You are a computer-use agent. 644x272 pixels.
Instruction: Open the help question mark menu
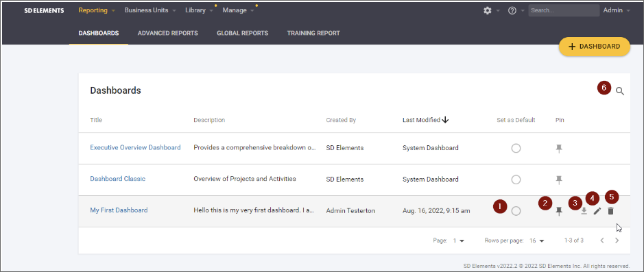[512, 11]
